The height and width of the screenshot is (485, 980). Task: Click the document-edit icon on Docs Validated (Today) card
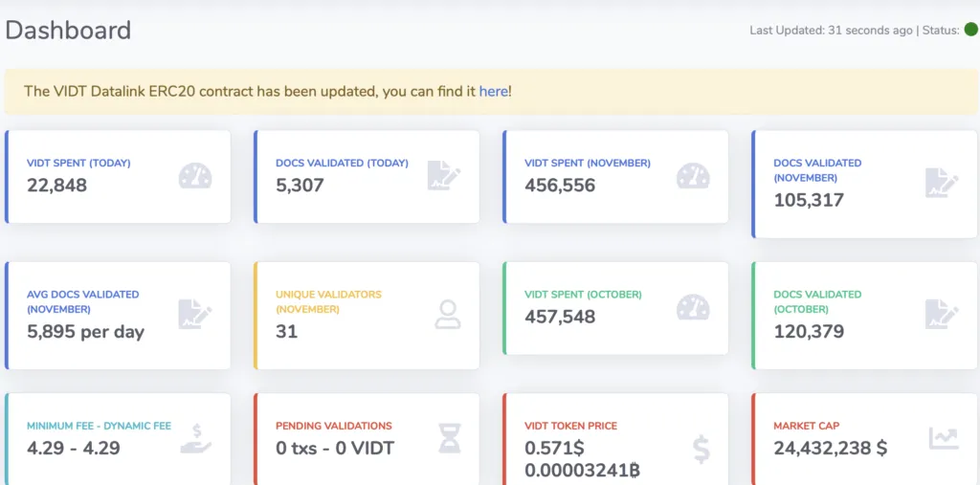coord(444,176)
